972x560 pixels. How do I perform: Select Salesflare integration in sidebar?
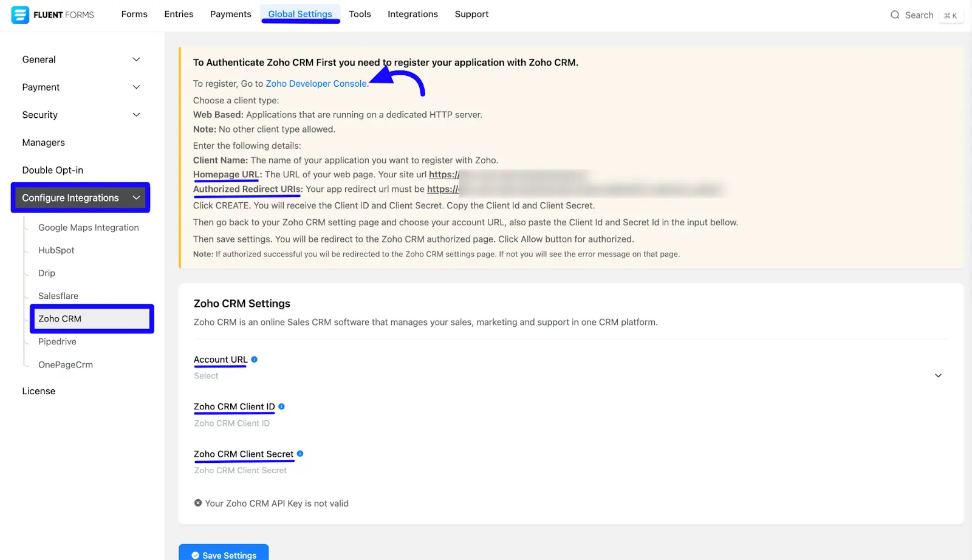[58, 296]
